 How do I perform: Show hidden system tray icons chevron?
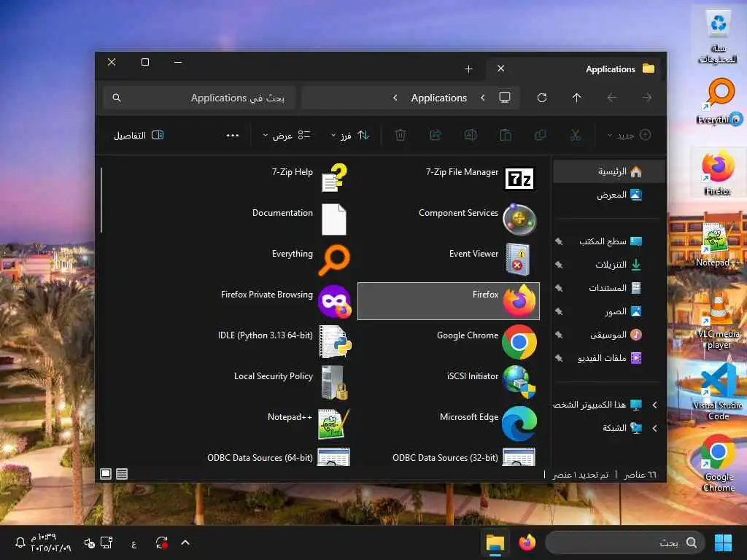185,542
